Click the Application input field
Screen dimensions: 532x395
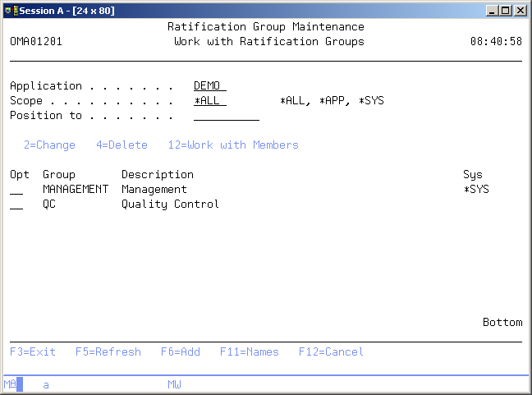pos(209,86)
